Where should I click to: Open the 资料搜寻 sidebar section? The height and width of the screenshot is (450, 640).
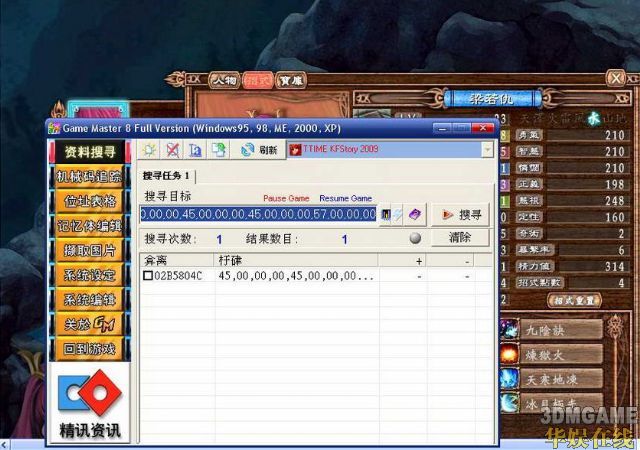point(90,152)
